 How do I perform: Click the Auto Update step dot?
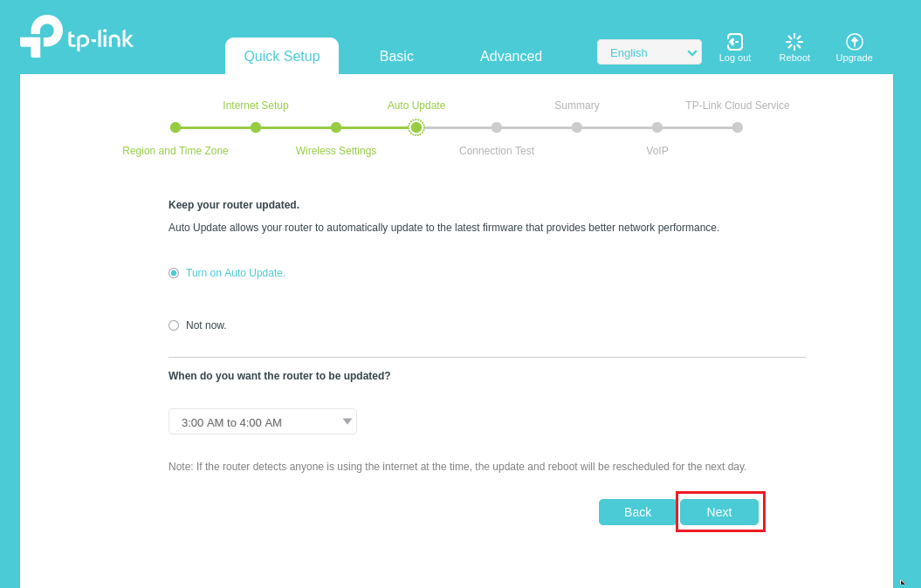(x=416, y=127)
